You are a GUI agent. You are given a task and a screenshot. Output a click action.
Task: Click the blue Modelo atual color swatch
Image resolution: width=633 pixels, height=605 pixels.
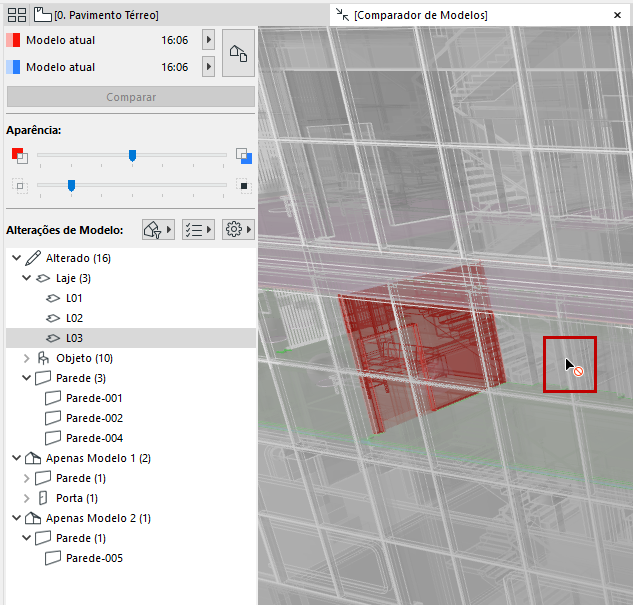pyautogui.click(x=13, y=67)
